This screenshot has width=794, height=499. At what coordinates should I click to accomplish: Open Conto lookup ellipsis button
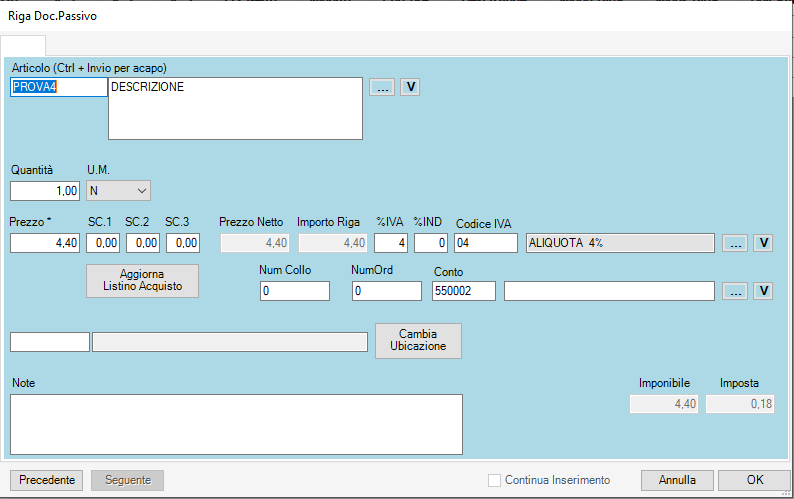tap(735, 291)
